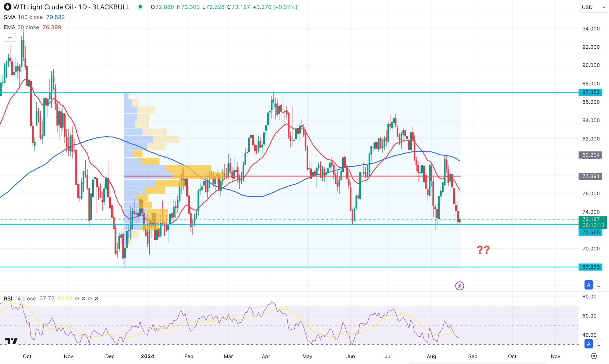Toggle log scale L on the RSI pane
The width and height of the screenshot is (609, 364).
click(x=599, y=344)
